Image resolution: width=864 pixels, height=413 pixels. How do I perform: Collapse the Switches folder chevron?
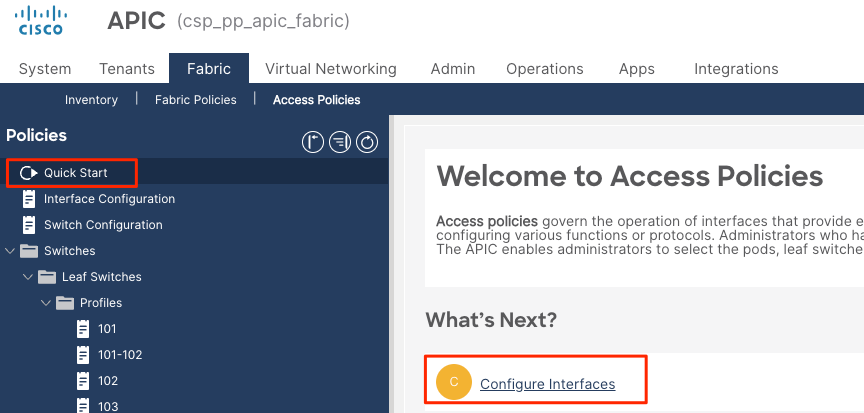[x=10, y=251]
